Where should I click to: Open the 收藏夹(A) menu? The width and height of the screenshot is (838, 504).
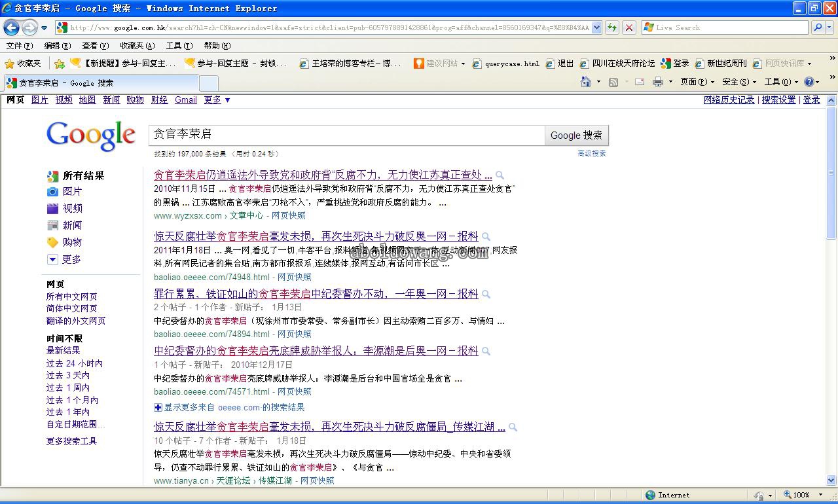(x=137, y=46)
